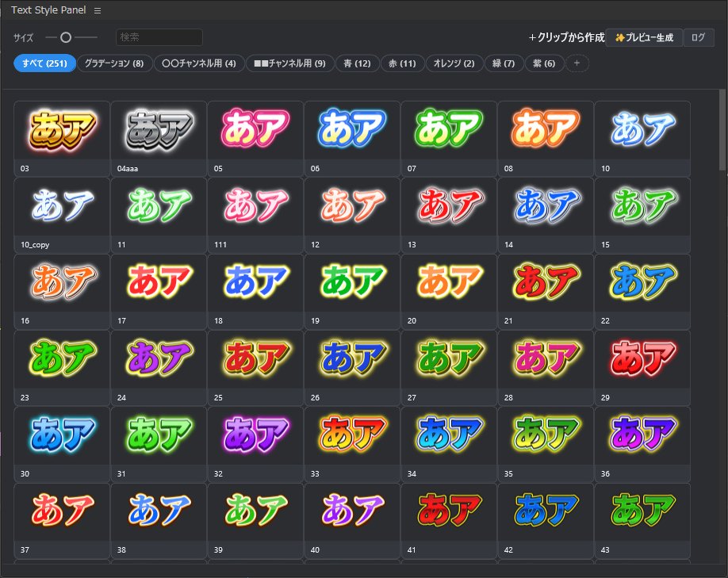Select the ■■チャンネル用 (9) filter tab

289,63
